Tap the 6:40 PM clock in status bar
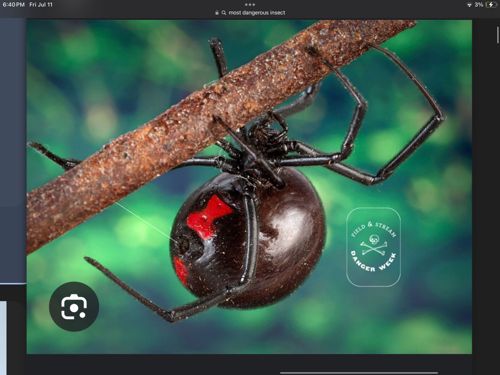Viewport: 500px width, 375px height. [x=13, y=5]
